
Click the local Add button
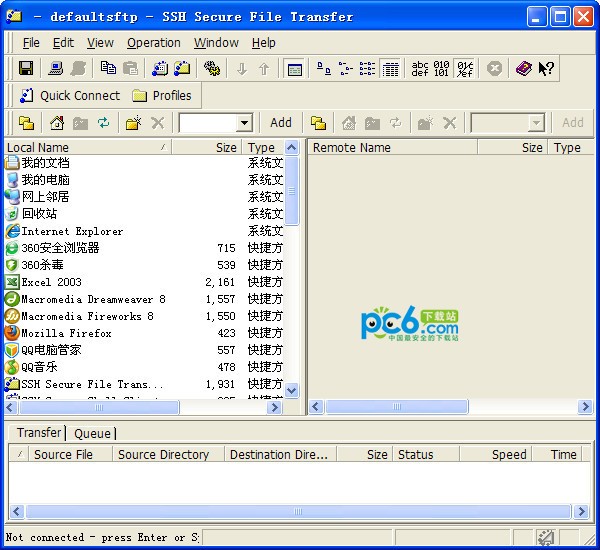click(x=281, y=123)
